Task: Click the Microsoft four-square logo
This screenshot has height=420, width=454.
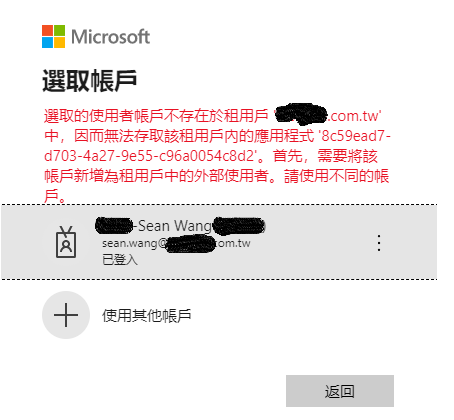Action: pyautogui.click(x=53, y=37)
